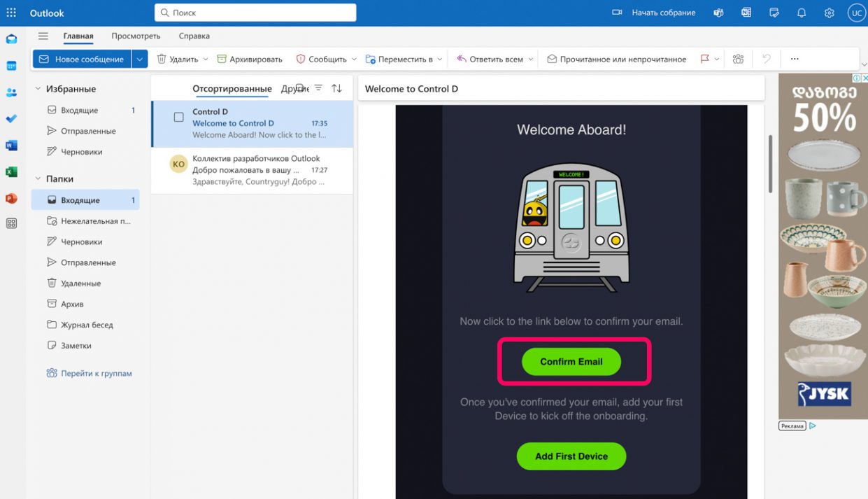Click the undo arrow in toolbar
868x499 pixels.
point(767,59)
